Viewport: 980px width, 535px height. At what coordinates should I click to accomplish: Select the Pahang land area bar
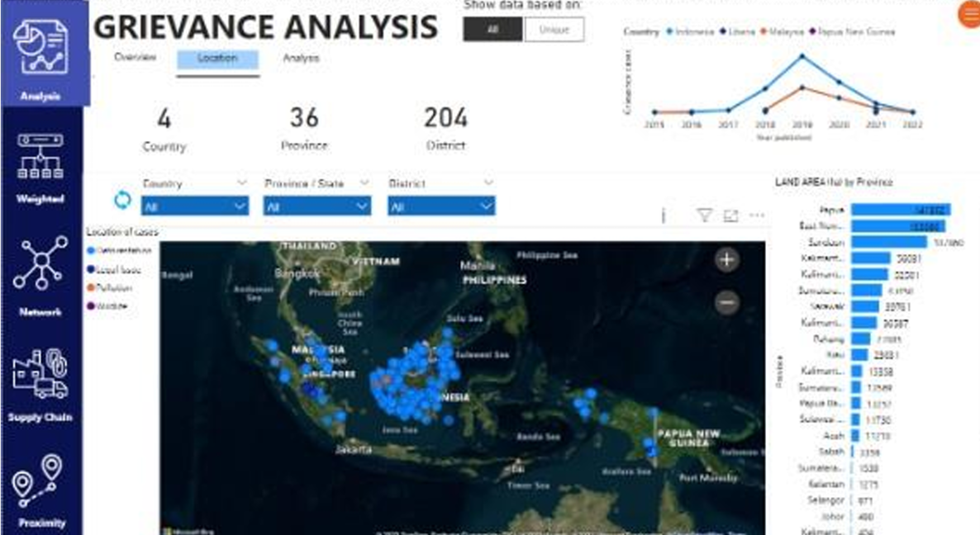(x=861, y=339)
